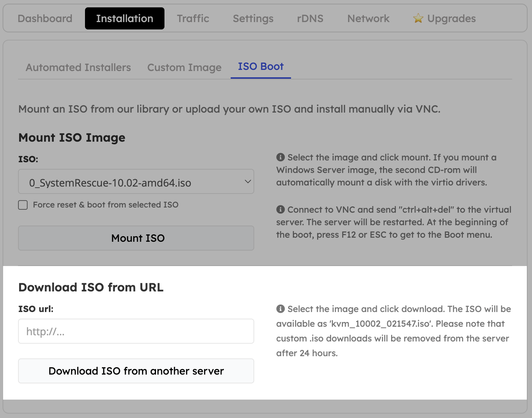
Task: Click the info icon about mounting Windows Server images
Action: 280,157
